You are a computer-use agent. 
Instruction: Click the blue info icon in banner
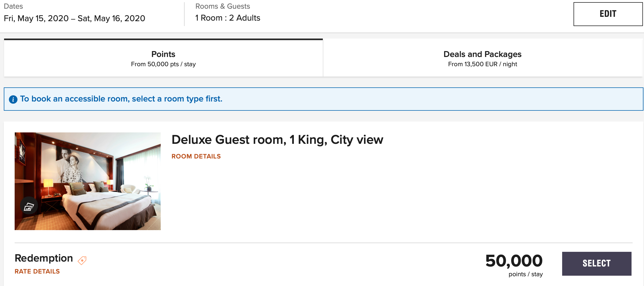13,99
